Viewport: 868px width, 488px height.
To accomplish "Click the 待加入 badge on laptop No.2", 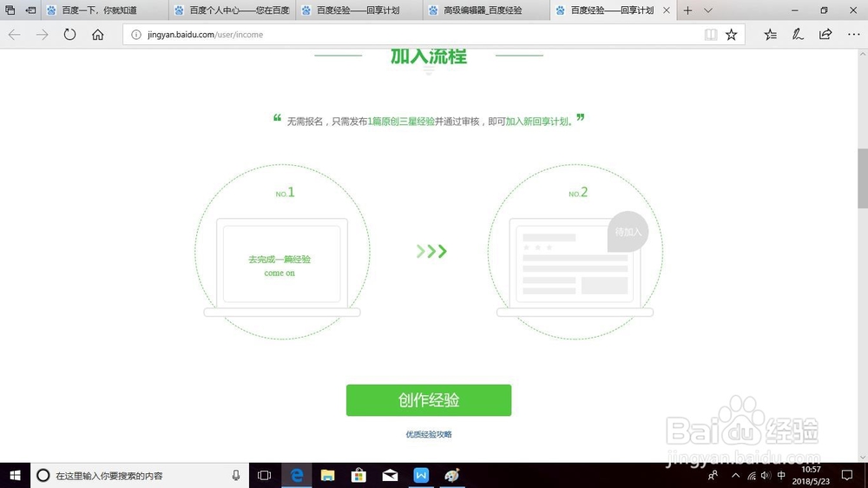I will pyautogui.click(x=628, y=232).
